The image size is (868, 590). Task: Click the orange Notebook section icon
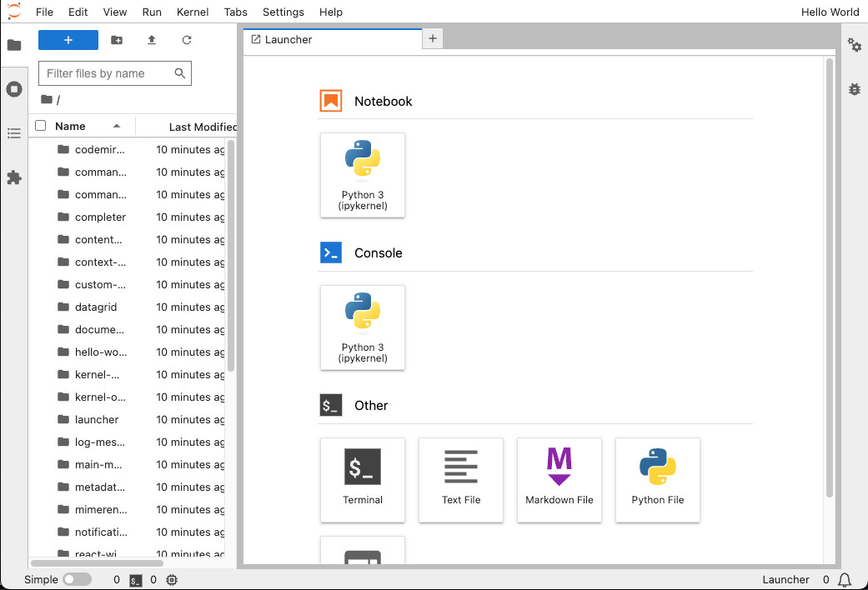(331, 101)
